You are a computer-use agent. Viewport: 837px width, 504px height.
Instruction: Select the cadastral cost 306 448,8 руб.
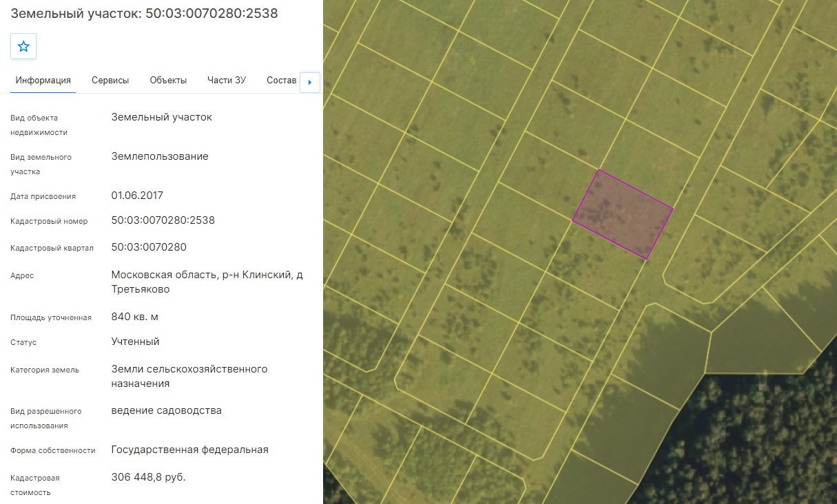click(x=149, y=477)
